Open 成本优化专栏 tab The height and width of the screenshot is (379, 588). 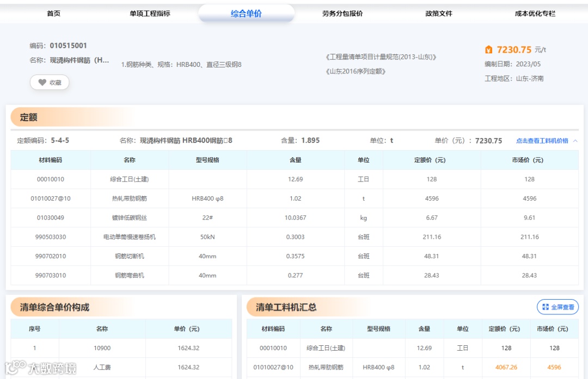[x=535, y=14]
